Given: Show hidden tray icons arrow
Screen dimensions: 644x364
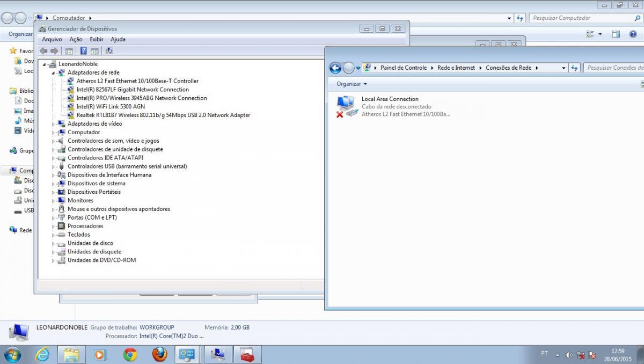Looking at the screenshot, I should pyautogui.click(x=558, y=355).
